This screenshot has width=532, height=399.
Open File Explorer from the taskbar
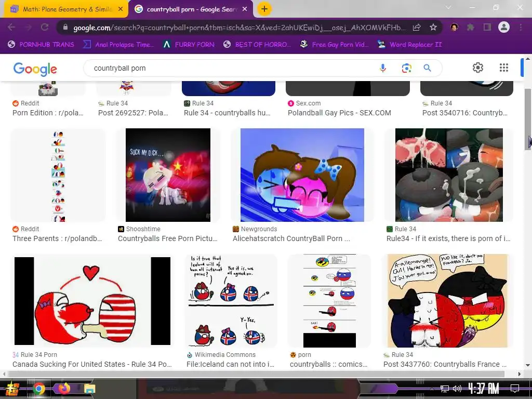(89, 389)
